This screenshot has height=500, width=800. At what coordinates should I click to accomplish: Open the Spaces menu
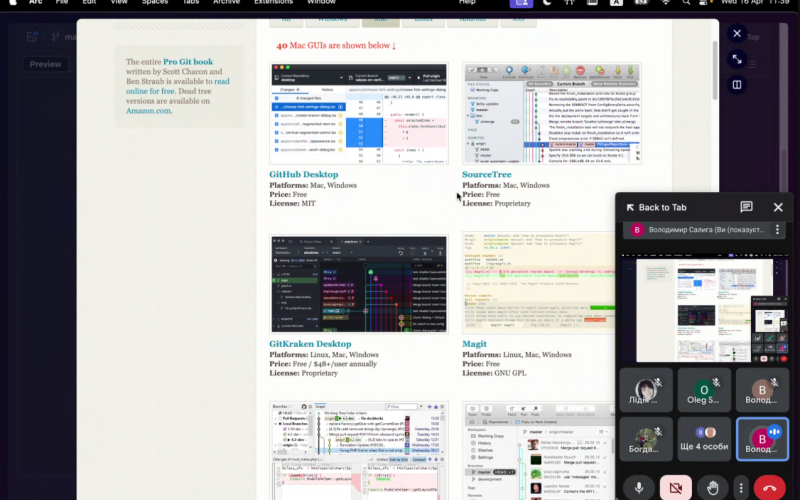[x=155, y=2]
